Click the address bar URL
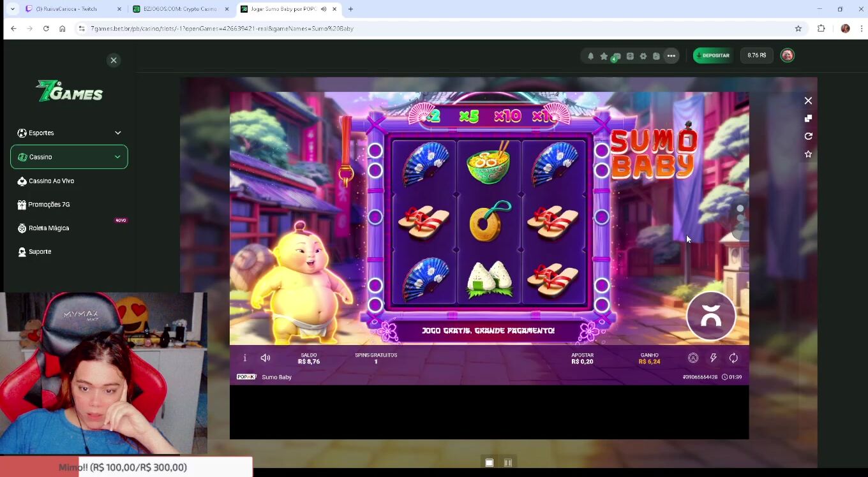The image size is (868, 477). coord(221,29)
